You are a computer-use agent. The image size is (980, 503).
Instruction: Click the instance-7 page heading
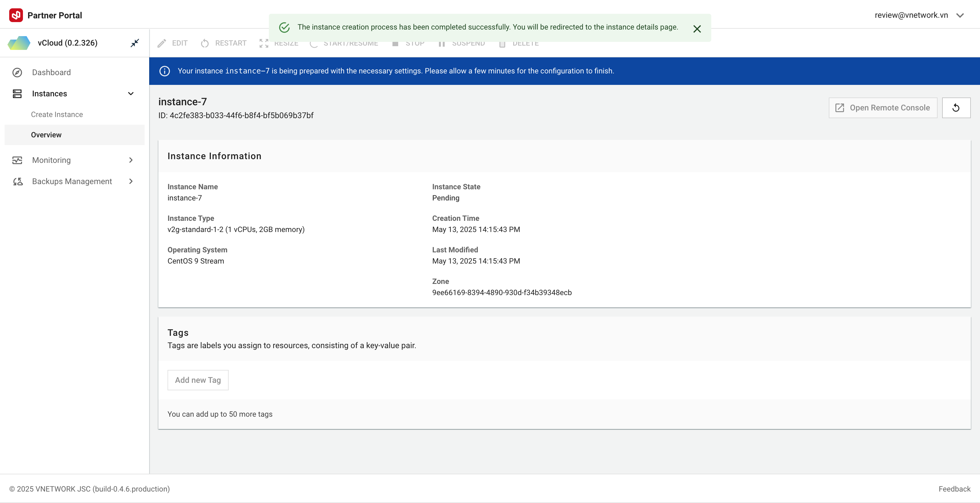pos(182,102)
